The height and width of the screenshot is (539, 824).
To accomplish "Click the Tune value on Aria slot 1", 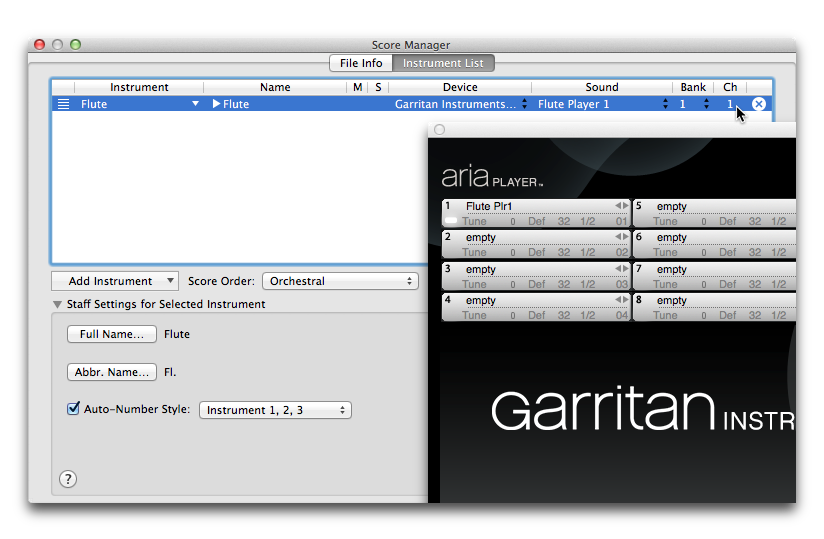I will [512, 222].
